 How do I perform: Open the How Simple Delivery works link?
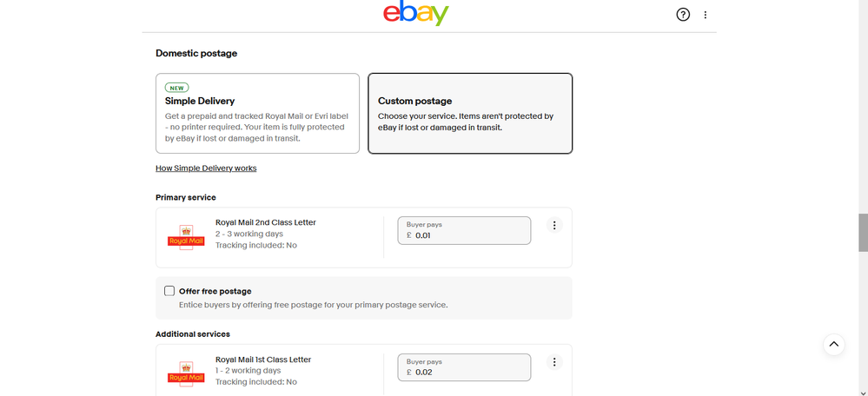tap(206, 168)
